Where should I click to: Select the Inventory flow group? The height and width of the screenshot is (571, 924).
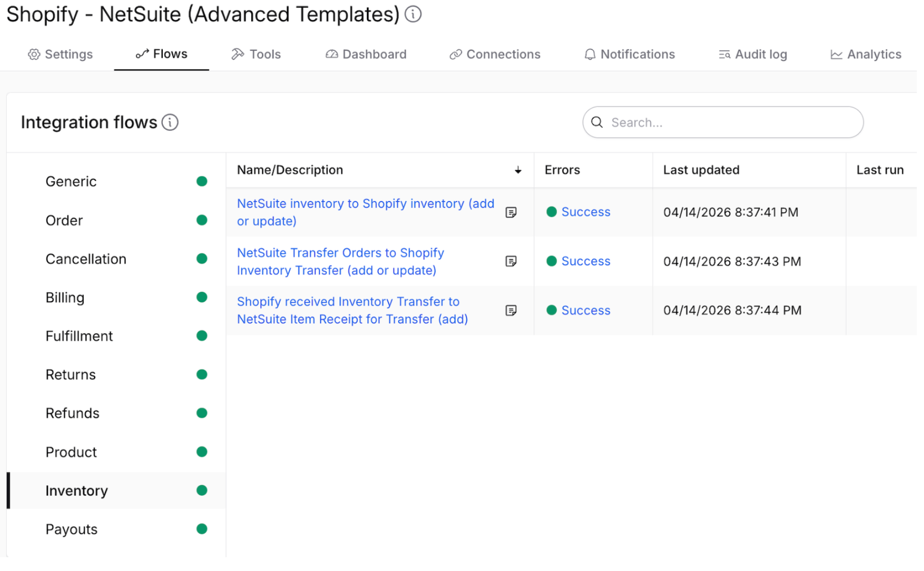(116, 490)
